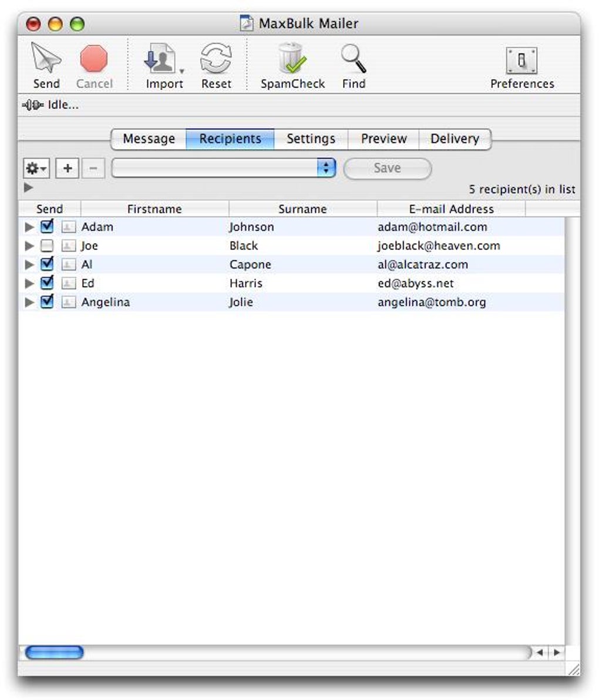Expand the Al Capone row triangle
This screenshot has width=599, height=700.
pyautogui.click(x=29, y=264)
